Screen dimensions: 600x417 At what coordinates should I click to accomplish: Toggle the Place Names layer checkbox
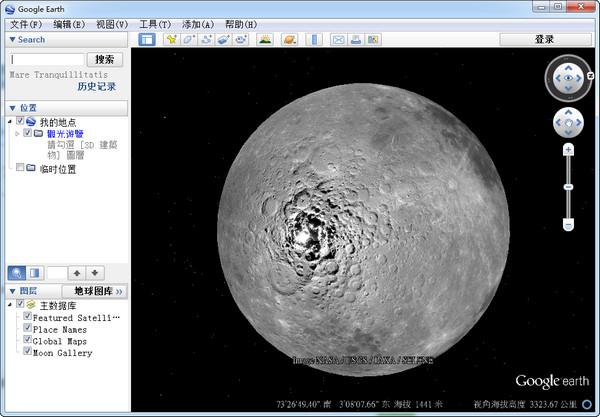(x=27, y=329)
